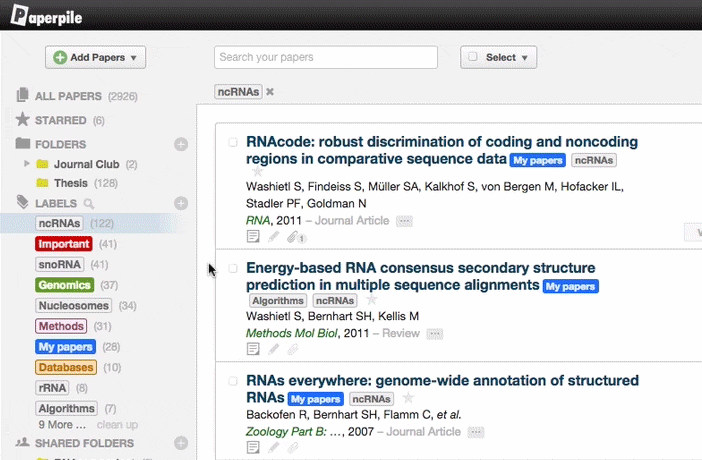Open the All Papers view
Screen dimensions: 702x460
67,96
